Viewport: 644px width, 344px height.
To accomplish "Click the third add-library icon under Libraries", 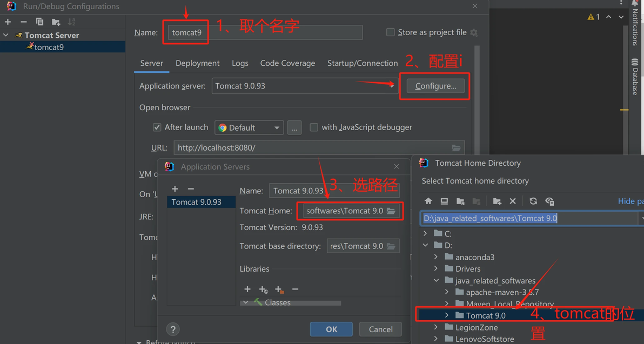I will pos(279,289).
